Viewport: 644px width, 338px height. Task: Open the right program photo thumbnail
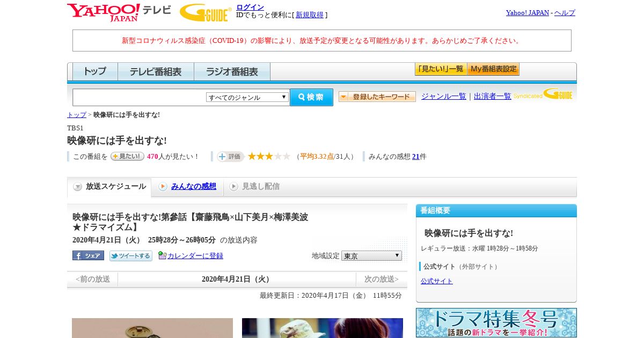[x=323, y=328]
